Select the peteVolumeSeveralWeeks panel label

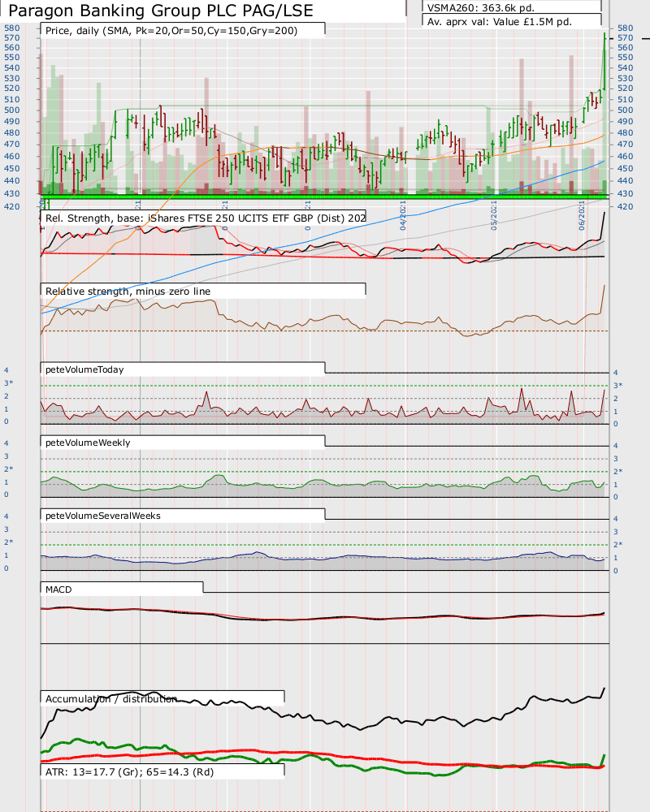(103, 516)
